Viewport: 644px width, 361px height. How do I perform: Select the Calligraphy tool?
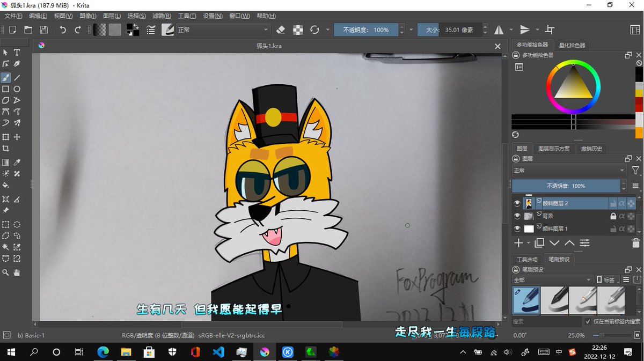pos(17,64)
